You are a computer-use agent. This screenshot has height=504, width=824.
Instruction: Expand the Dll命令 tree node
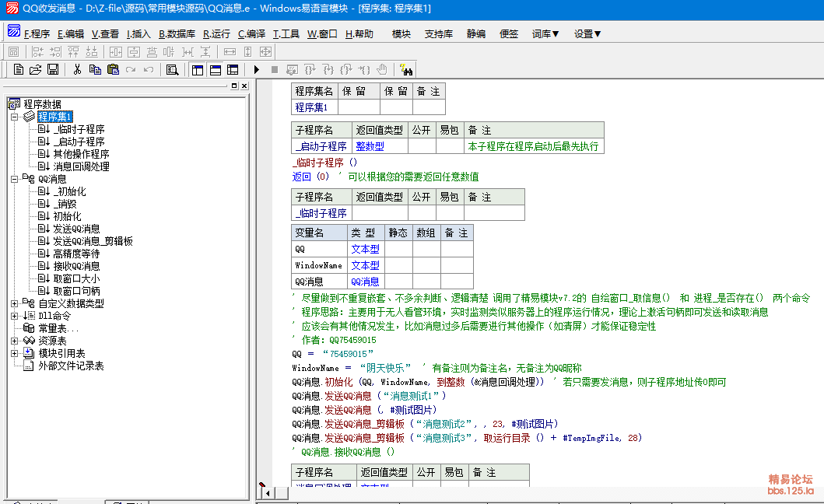pos(14,316)
